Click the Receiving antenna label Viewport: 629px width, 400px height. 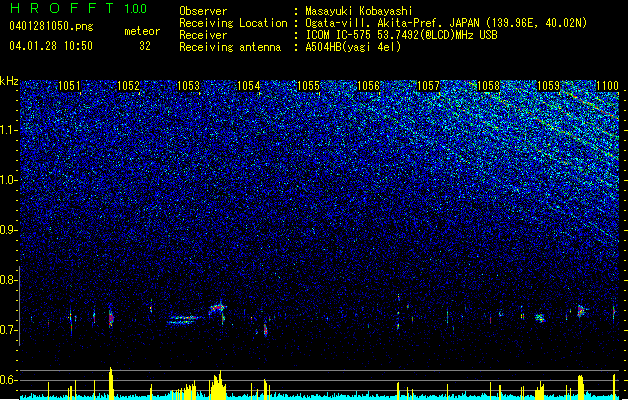pos(230,47)
